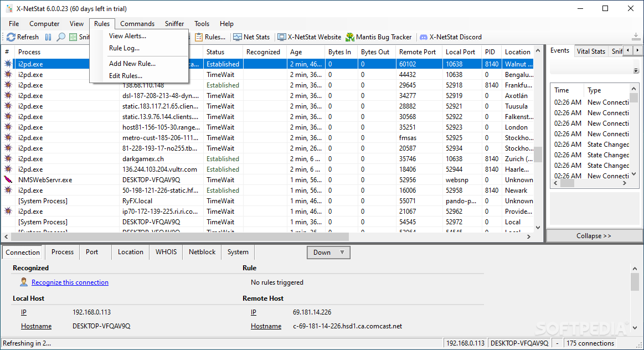Switch to the WHOIS tab
The width and height of the screenshot is (644, 350).
tap(166, 252)
